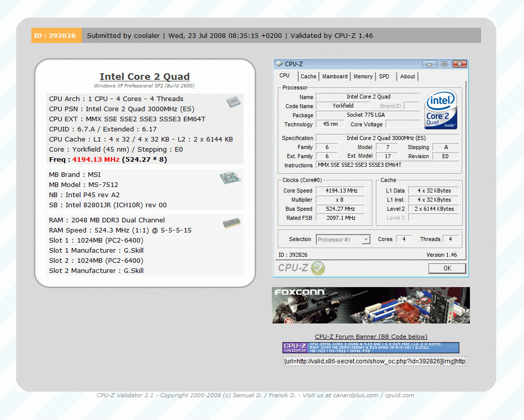Click the 'Slot 1 : 1024MB (PC2-6400)' line

click(x=96, y=241)
